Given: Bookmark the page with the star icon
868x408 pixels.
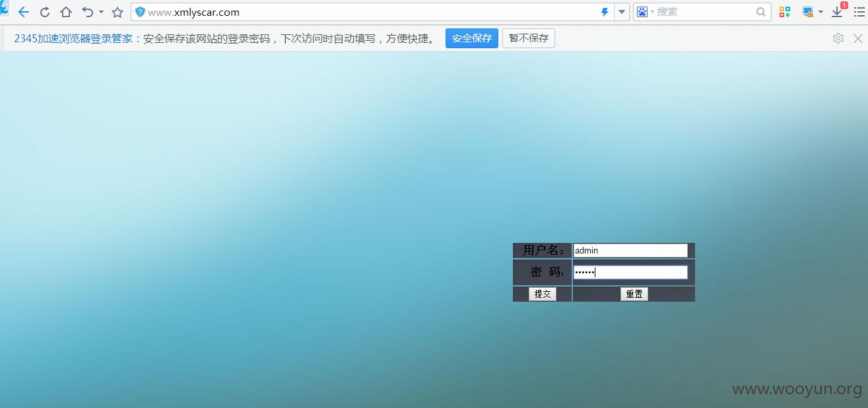Looking at the screenshot, I should click(117, 12).
